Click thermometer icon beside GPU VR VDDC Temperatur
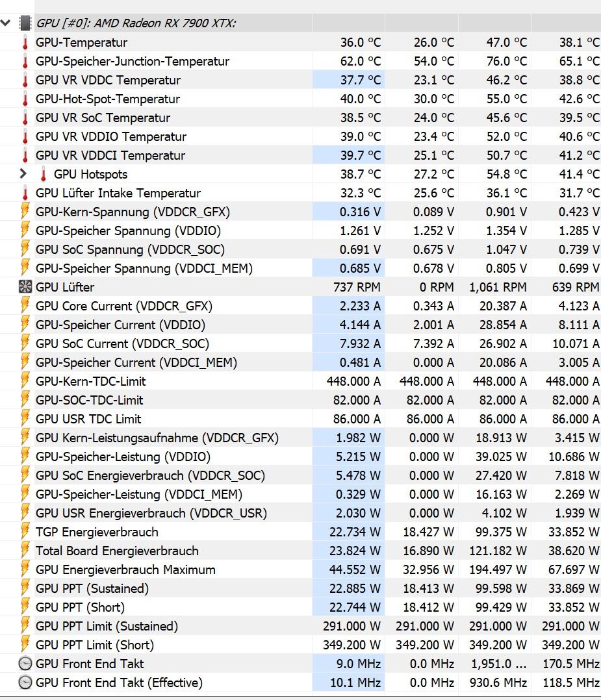601x700 pixels. coord(25,80)
